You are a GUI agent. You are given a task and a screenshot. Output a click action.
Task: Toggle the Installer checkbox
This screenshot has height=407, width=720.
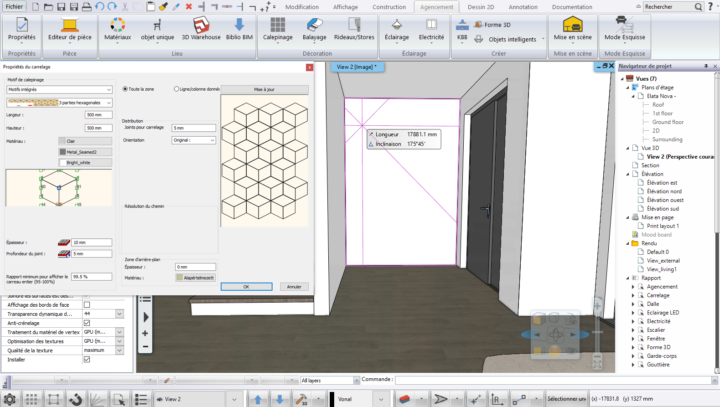click(x=87, y=360)
